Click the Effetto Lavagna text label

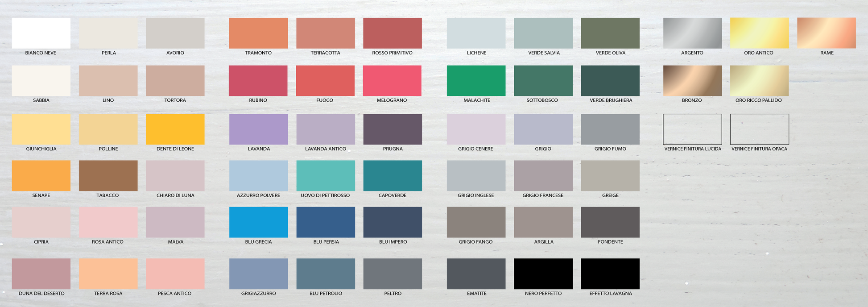(610, 294)
